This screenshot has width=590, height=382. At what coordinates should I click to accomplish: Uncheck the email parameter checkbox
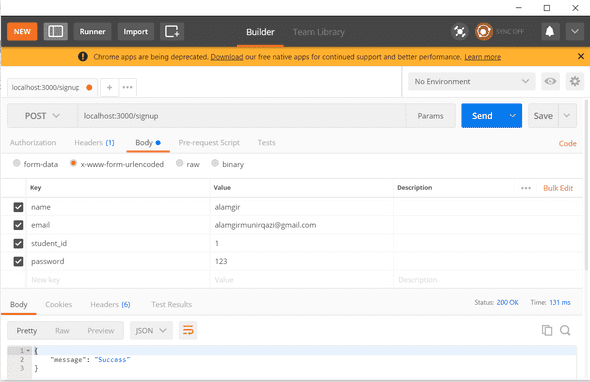(18, 225)
